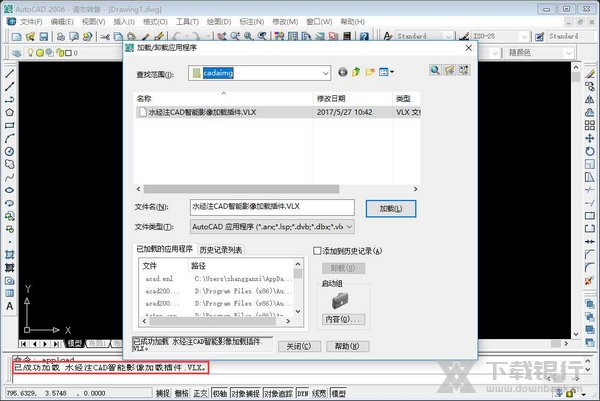Viewport: 600px width, 401px height.
Task: Select the Erase modify tool
Action: tap(590, 74)
